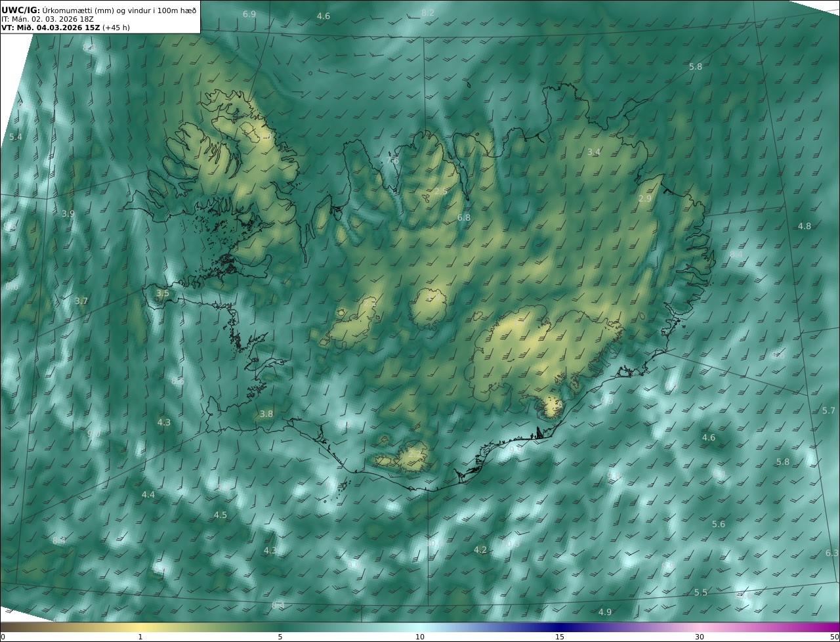Click the map value 5.4
The image size is (840, 642).
tap(15, 137)
